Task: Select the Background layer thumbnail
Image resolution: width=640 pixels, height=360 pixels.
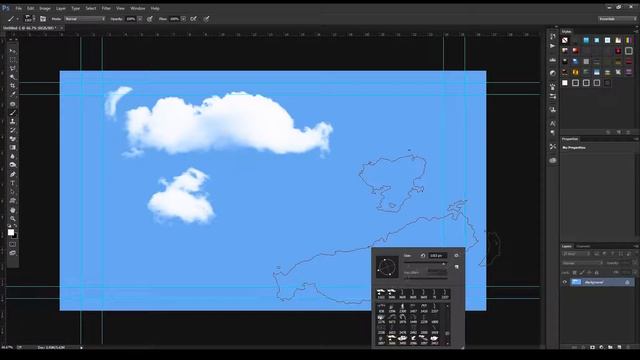Action: tap(576, 282)
